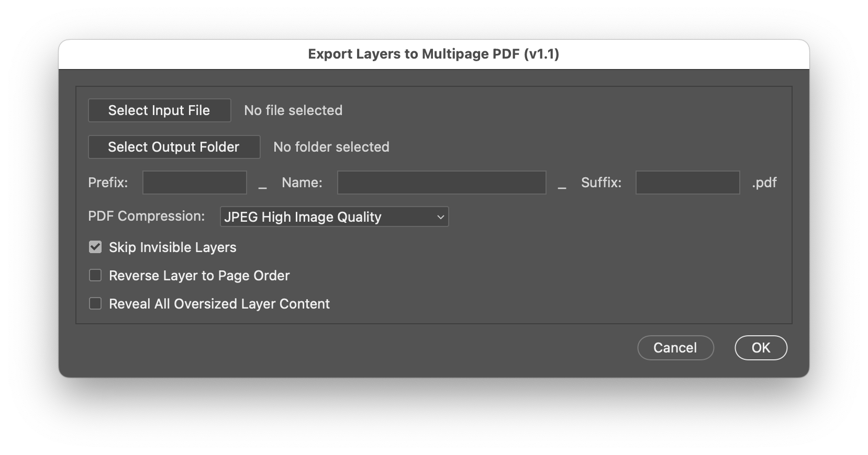Screen dimensions: 868x455
Task: Click the chevron on the compression selector
Action: (440, 217)
